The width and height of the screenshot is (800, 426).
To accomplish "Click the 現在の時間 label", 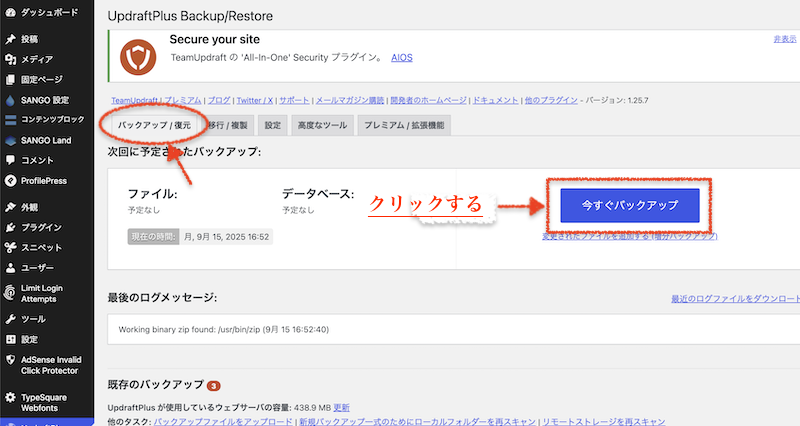I will [153, 237].
